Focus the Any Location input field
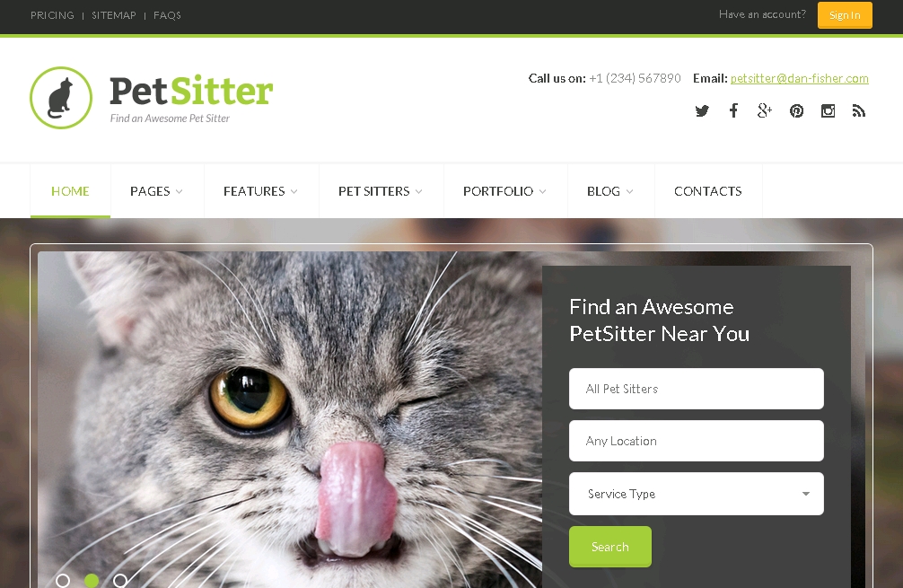This screenshot has width=903, height=588. point(697,441)
